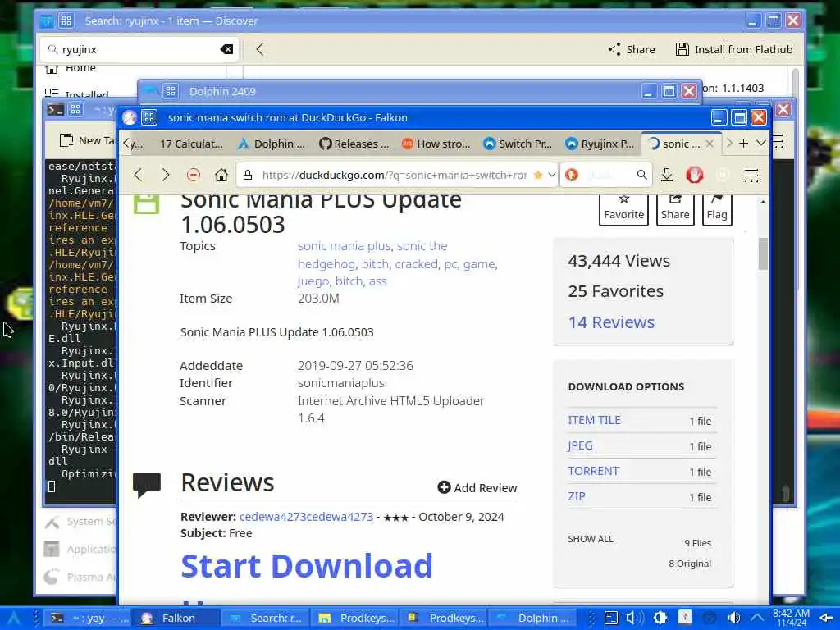Switch to the 'Dolphin ...' browser tab
This screenshot has width=840, height=630.
(272, 144)
